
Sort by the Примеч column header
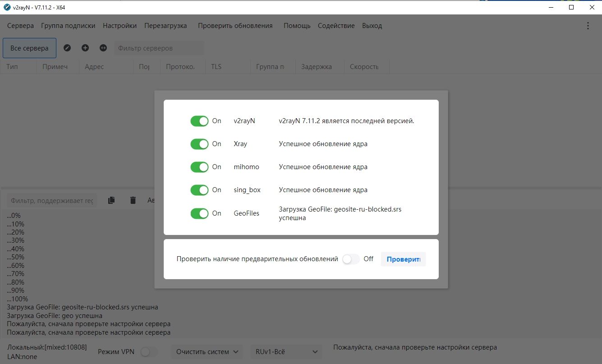(58, 66)
